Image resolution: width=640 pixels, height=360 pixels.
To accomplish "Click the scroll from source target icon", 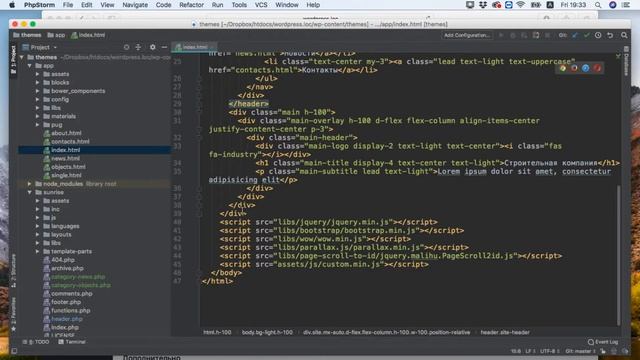I will coord(127,47).
